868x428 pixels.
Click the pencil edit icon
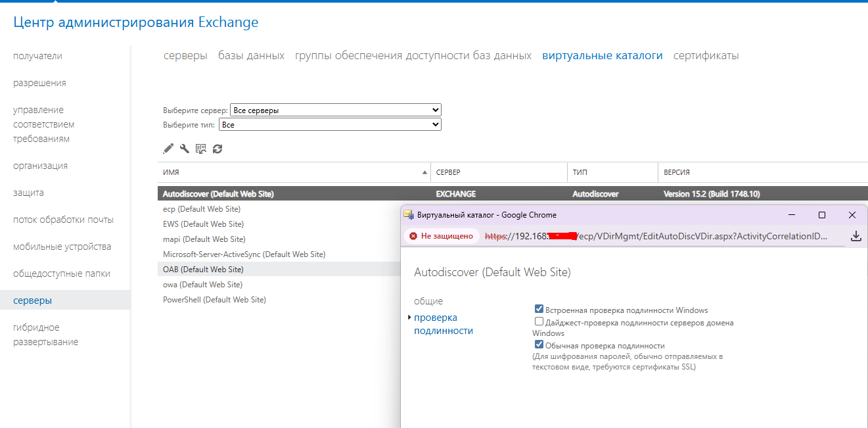(x=168, y=149)
